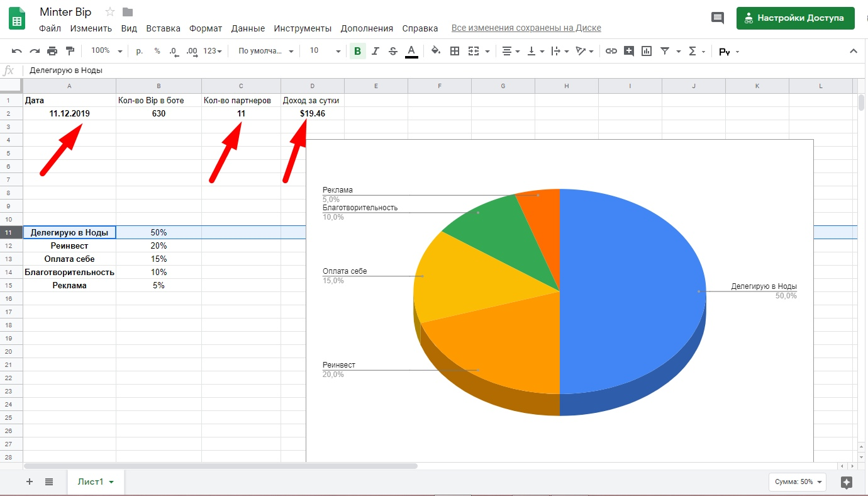
Task: Open the Справка menu
Action: tap(420, 28)
